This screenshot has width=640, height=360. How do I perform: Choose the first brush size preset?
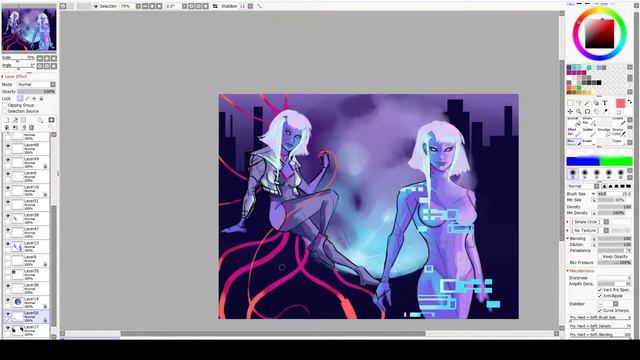(x=573, y=174)
